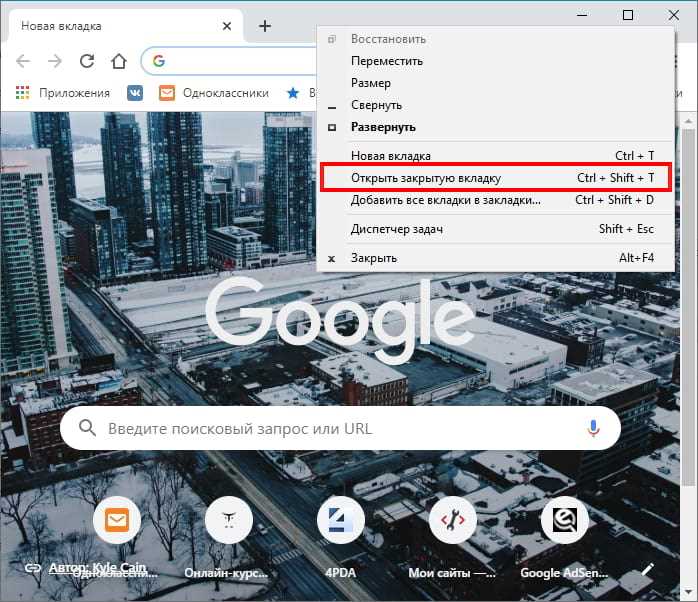Open the Одноклассники bookmark
This screenshot has width=698, height=602.
pyautogui.click(x=214, y=93)
